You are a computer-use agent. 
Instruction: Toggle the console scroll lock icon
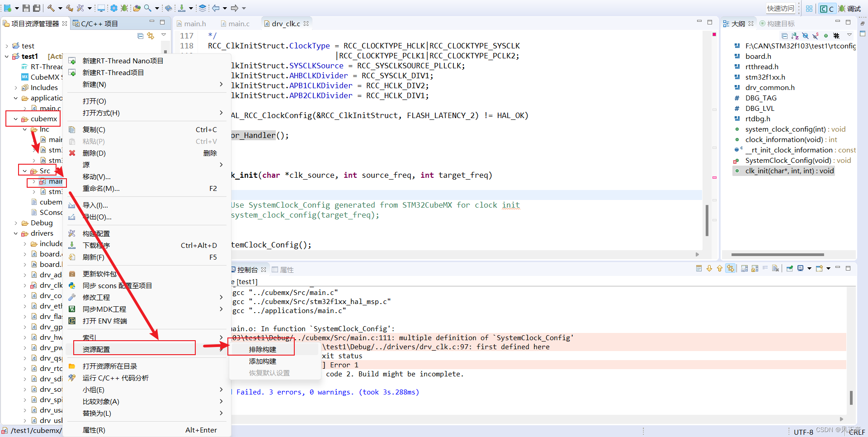pyautogui.click(x=755, y=268)
